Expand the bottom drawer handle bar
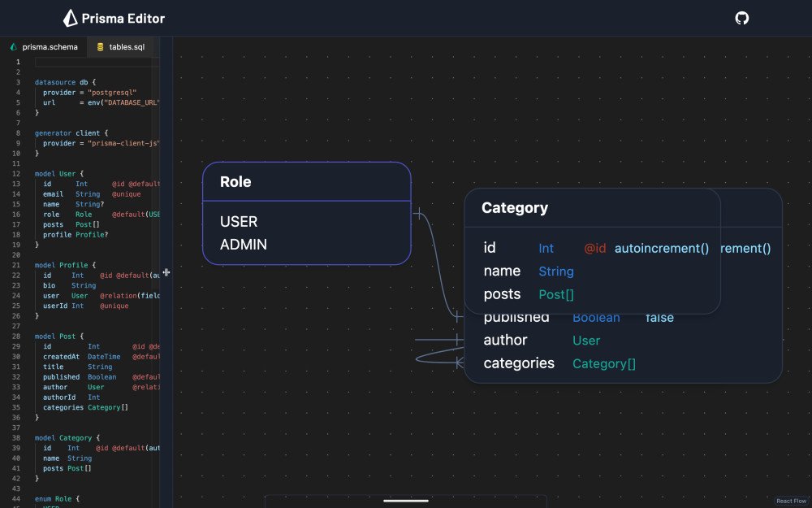 click(x=405, y=501)
